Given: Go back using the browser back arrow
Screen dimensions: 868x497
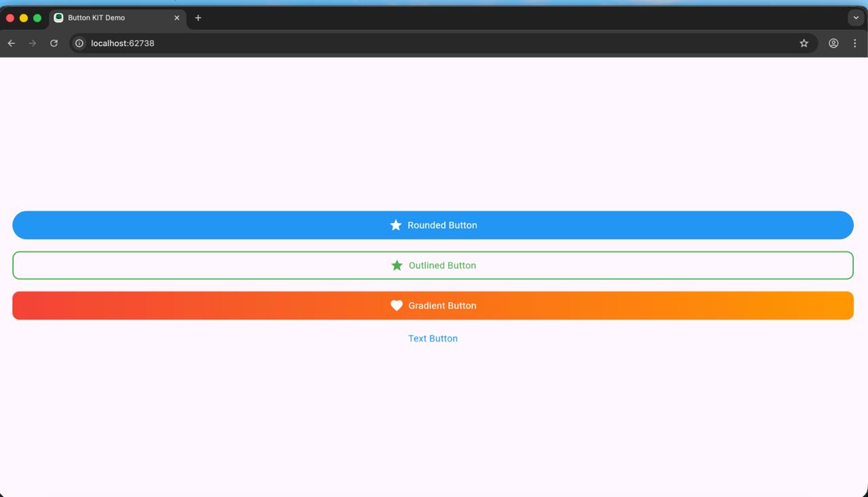Looking at the screenshot, I should pos(12,43).
